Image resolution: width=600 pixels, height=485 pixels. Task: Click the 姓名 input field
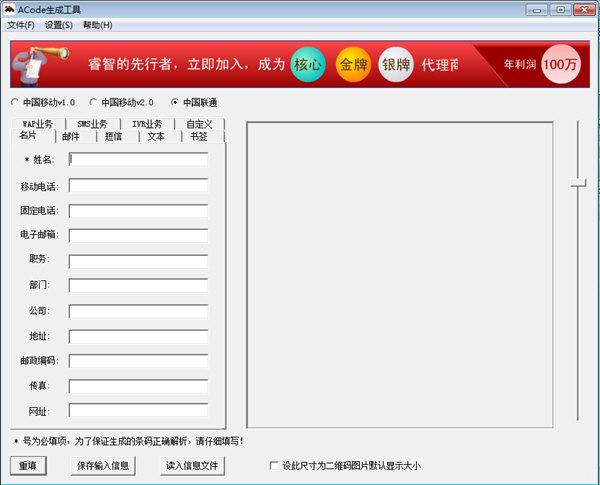tap(138, 159)
